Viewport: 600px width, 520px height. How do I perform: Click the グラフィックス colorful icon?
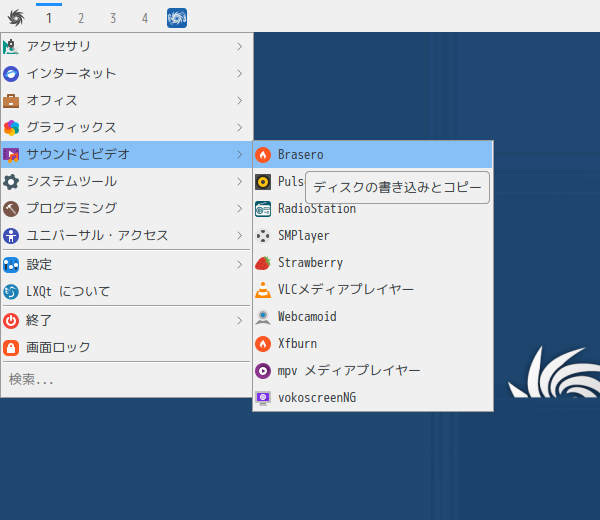coord(11,127)
